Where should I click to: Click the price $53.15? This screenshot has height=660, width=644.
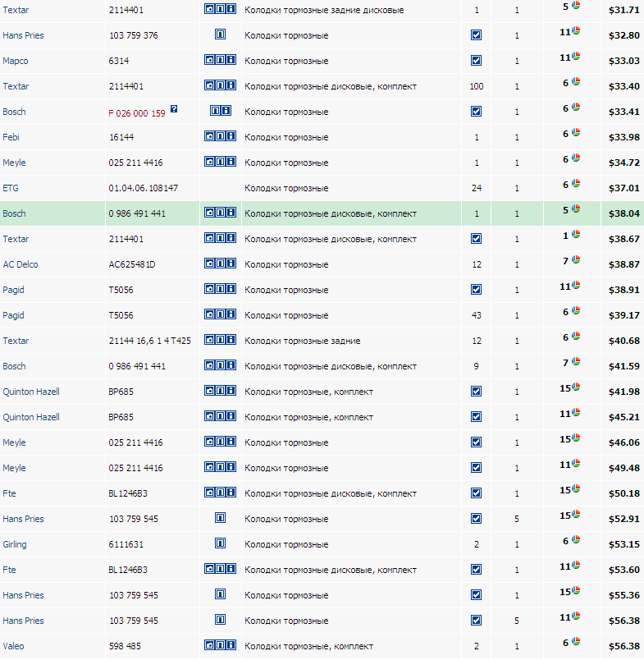click(624, 544)
